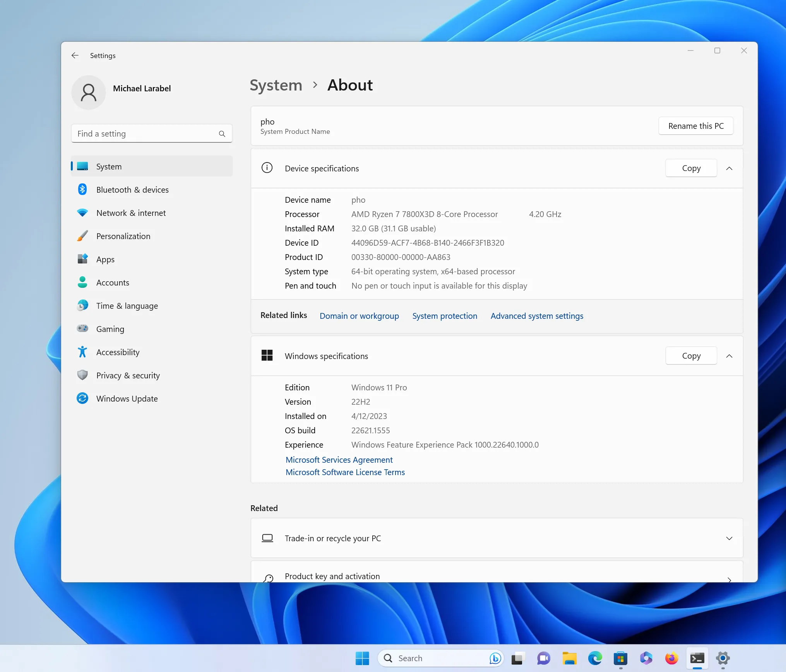The height and width of the screenshot is (672, 786).
Task: Open Advanced system settings link
Action: 536,316
